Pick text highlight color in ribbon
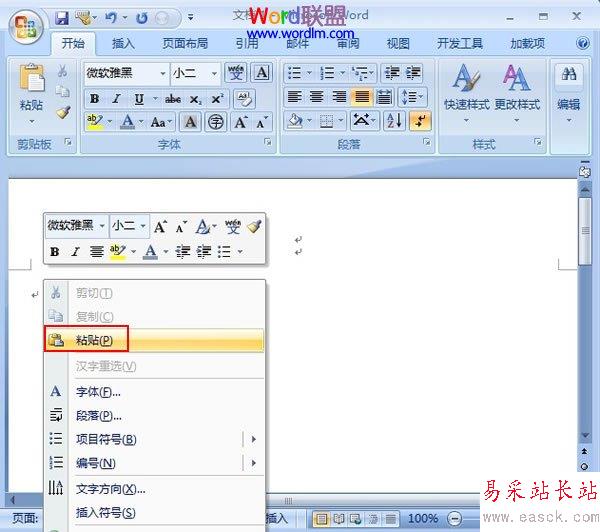Screen dimensions: 600x532 pos(95,122)
